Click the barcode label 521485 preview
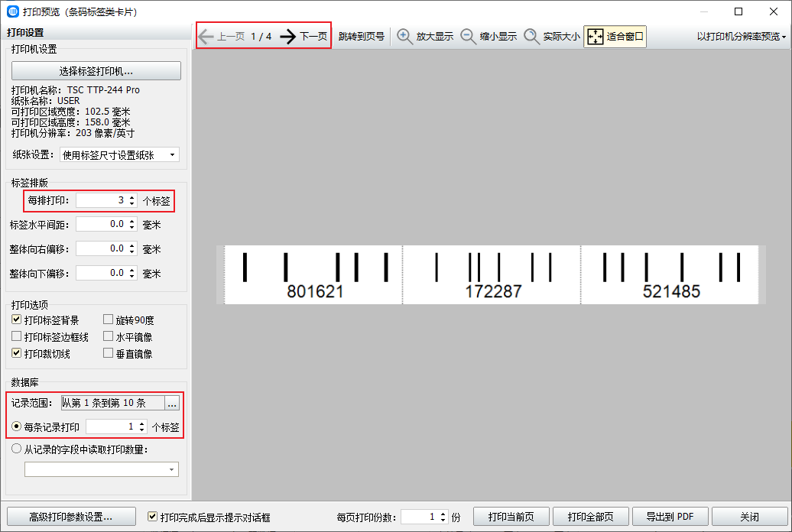This screenshot has width=792, height=532. [670, 275]
